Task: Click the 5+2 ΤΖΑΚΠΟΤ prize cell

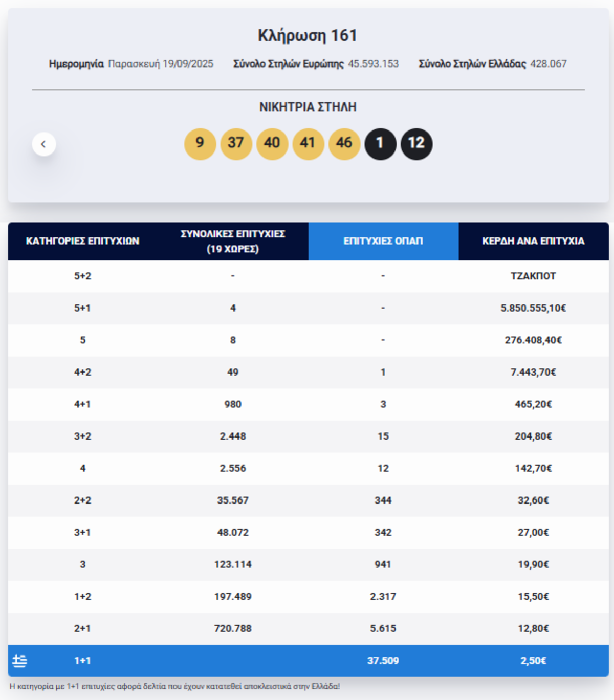Action: coord(533,276)
